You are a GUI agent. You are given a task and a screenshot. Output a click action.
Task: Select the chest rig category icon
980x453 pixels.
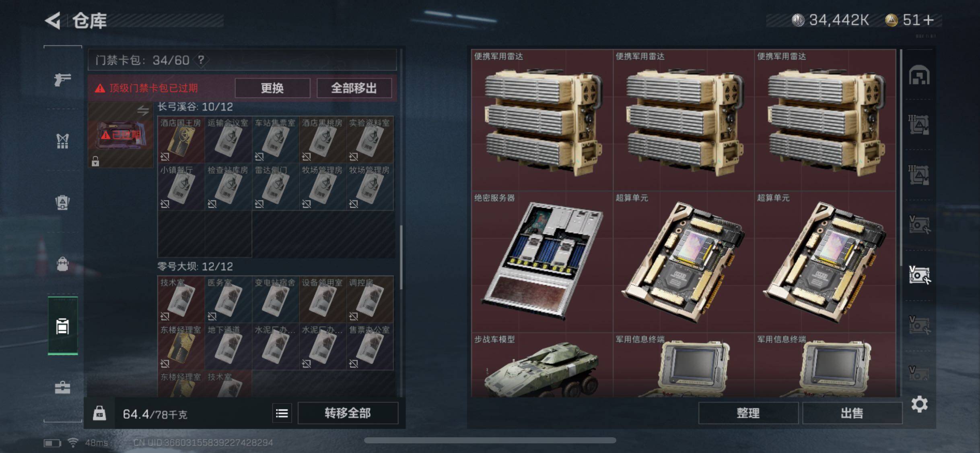62,141
